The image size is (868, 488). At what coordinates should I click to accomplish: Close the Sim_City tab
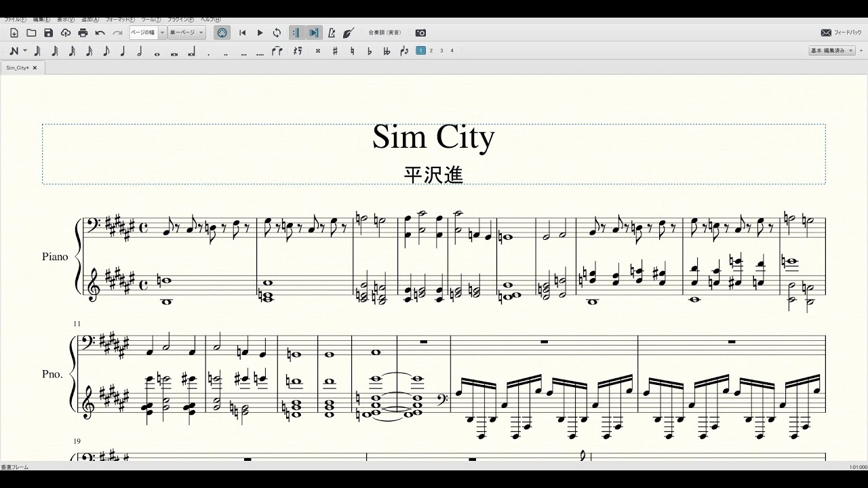35,68
